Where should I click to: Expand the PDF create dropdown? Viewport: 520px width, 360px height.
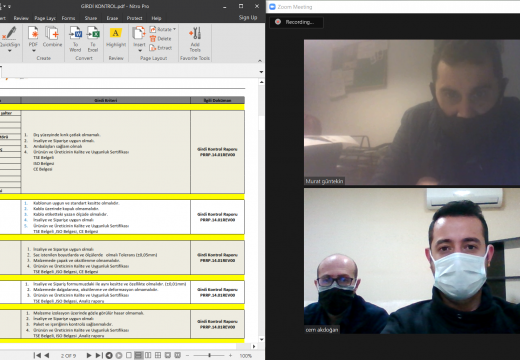[x=34, y=51]
